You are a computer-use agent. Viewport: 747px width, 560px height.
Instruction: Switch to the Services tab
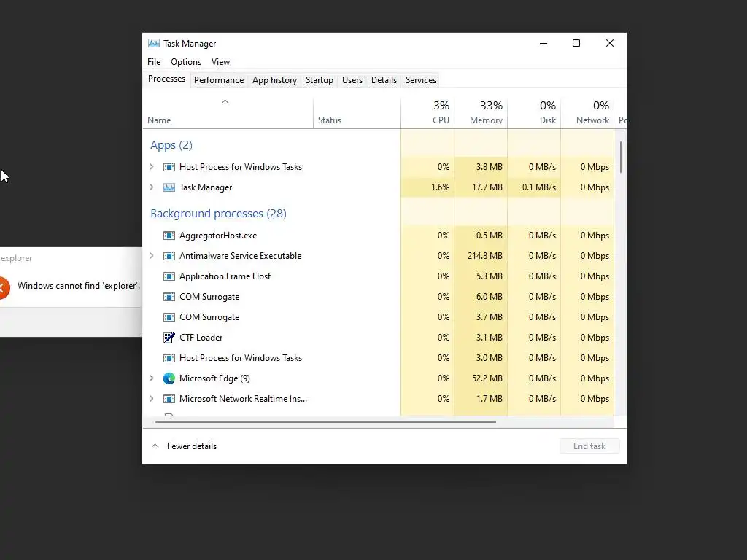coord(421,80)
